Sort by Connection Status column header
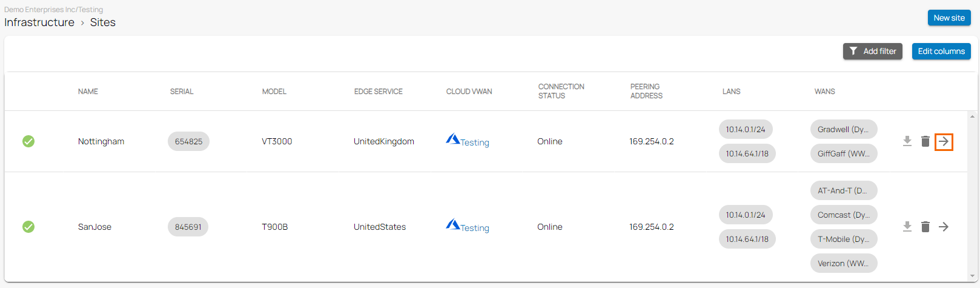980x288 pixels. click(561, 92)
